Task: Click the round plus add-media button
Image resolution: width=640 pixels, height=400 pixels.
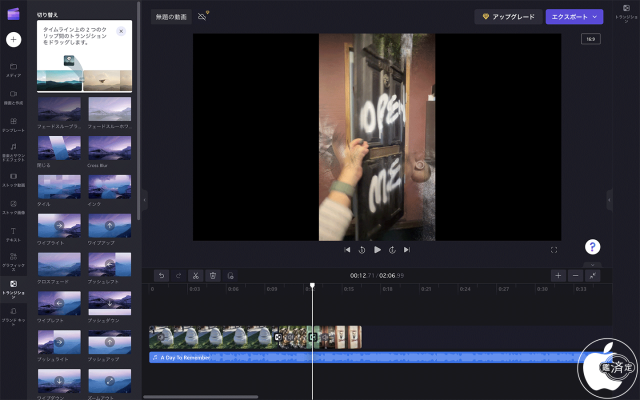Action: coord(13,40)
